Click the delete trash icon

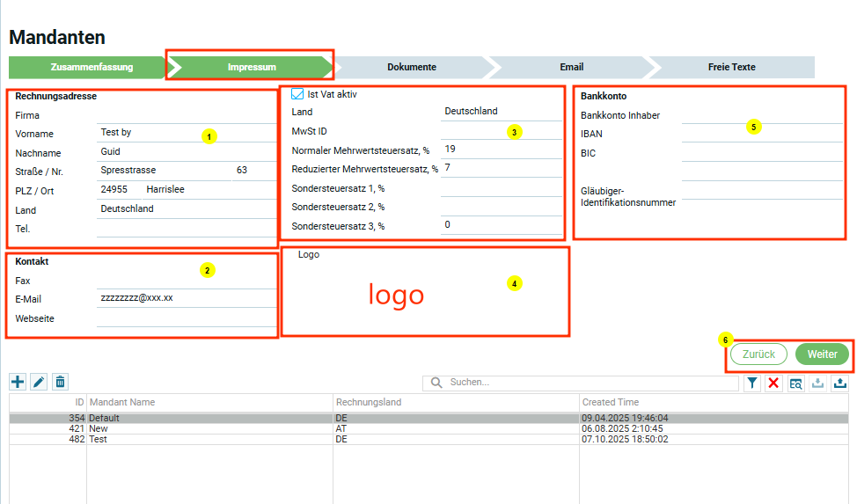point(60,382)
